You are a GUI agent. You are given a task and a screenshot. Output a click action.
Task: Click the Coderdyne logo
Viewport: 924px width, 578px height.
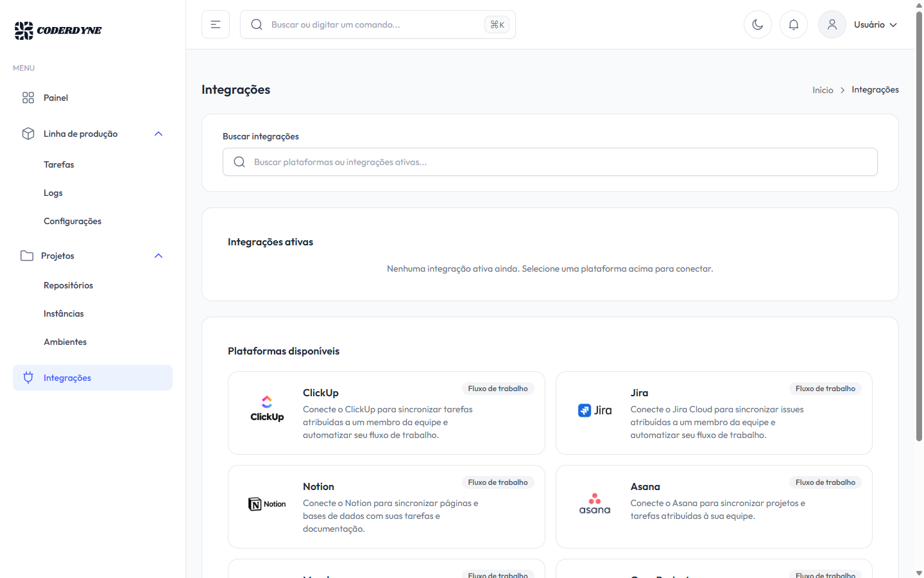[58, 30]
